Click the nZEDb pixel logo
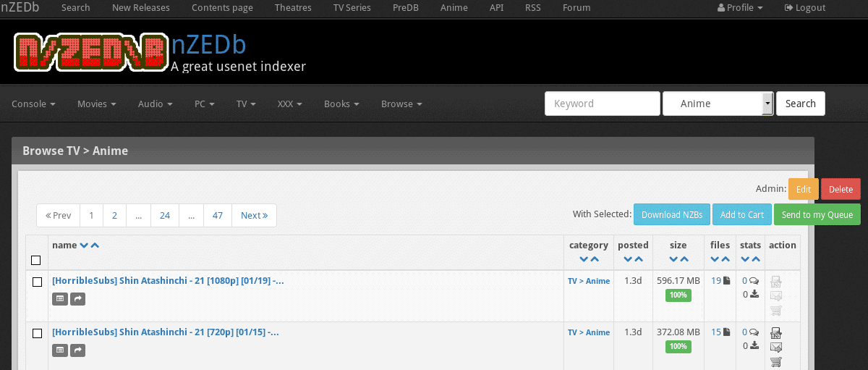The width and height of the screenshot is (868, 370). pyautogui.click(x=90, y=52)
